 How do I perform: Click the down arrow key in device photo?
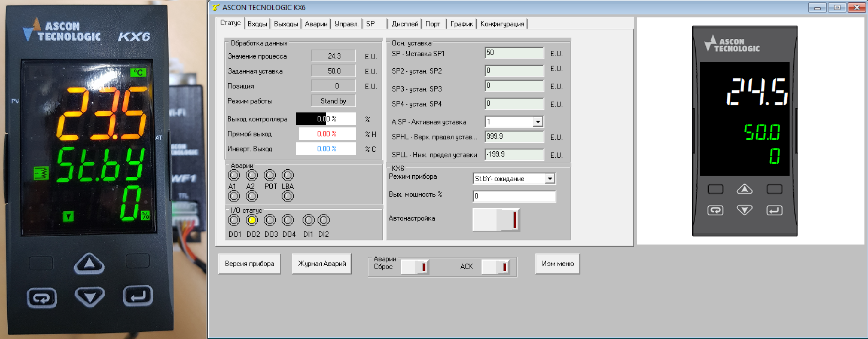pos(89,295)
